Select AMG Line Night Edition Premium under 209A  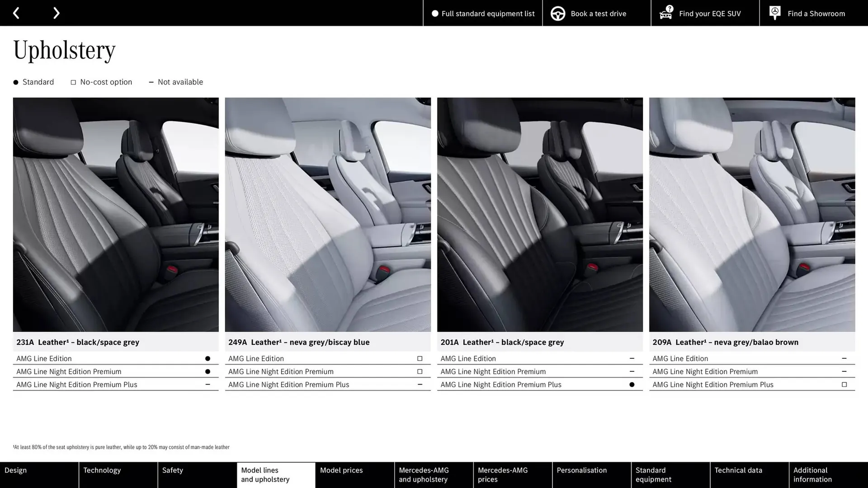click(x=752, y=371)
